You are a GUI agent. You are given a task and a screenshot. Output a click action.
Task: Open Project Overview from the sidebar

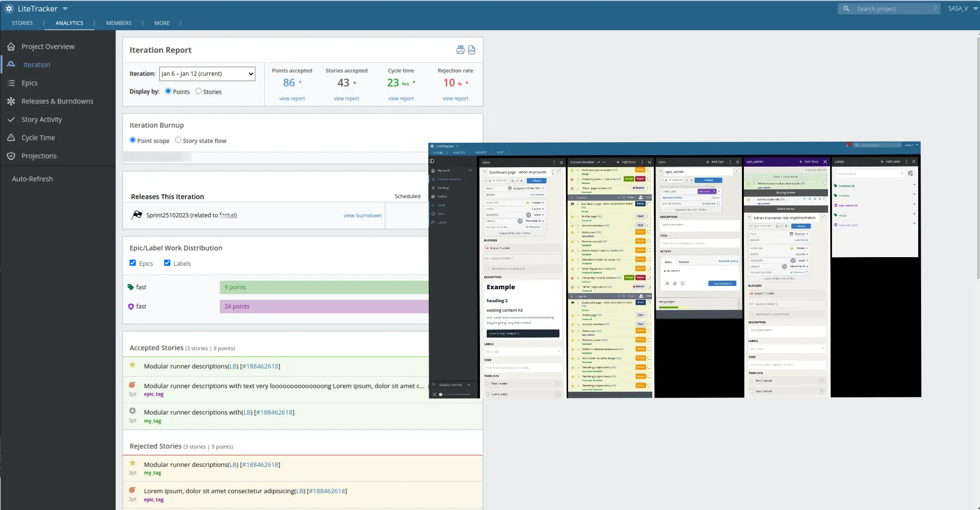48,46
